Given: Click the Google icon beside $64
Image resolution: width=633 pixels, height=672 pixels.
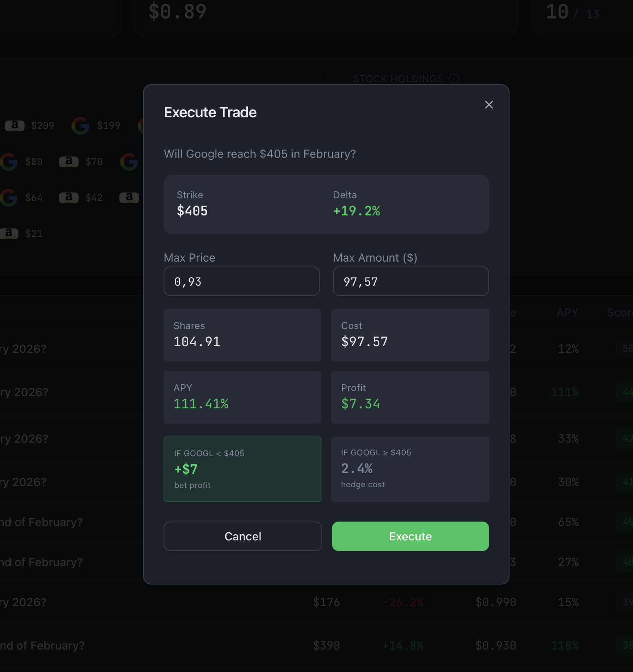Looking at the screenshot, I should pos(9,197).
